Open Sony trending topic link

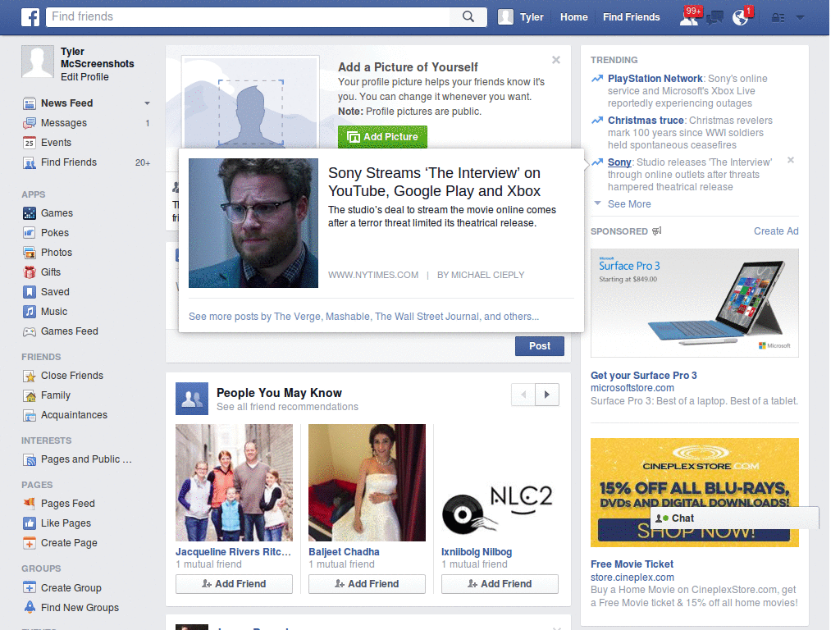(619, 162)
